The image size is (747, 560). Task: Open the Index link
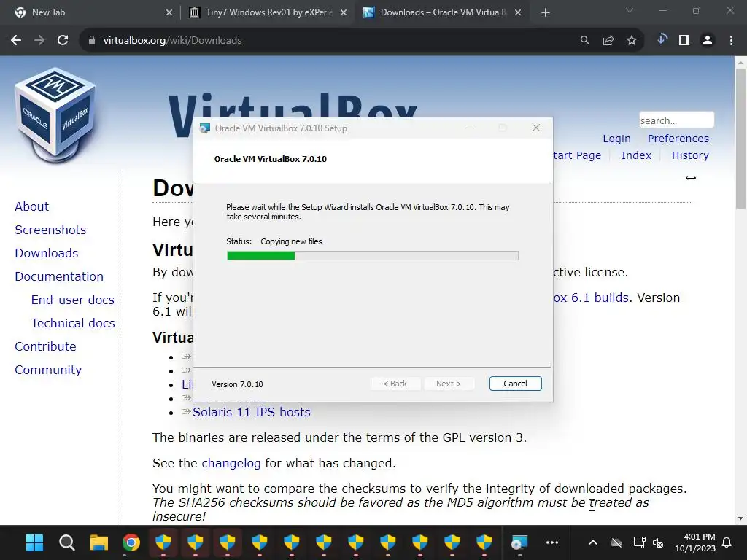[x=636, y=155]
